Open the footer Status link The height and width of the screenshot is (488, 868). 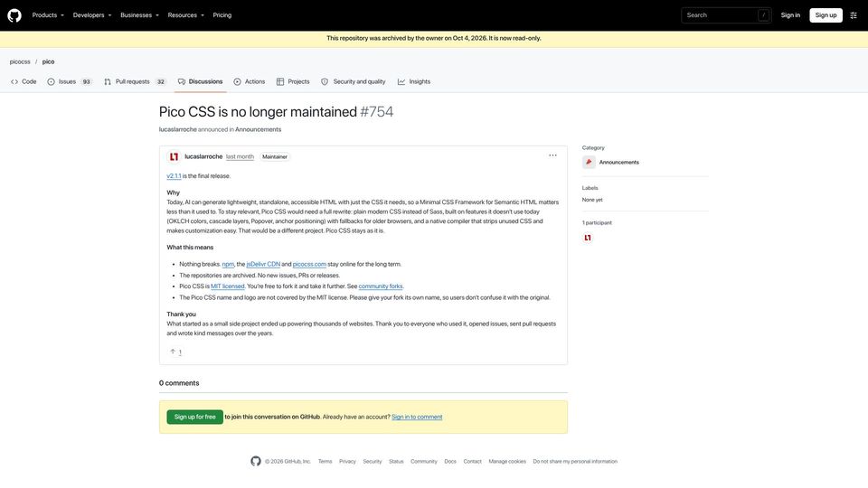click(396, 462)
